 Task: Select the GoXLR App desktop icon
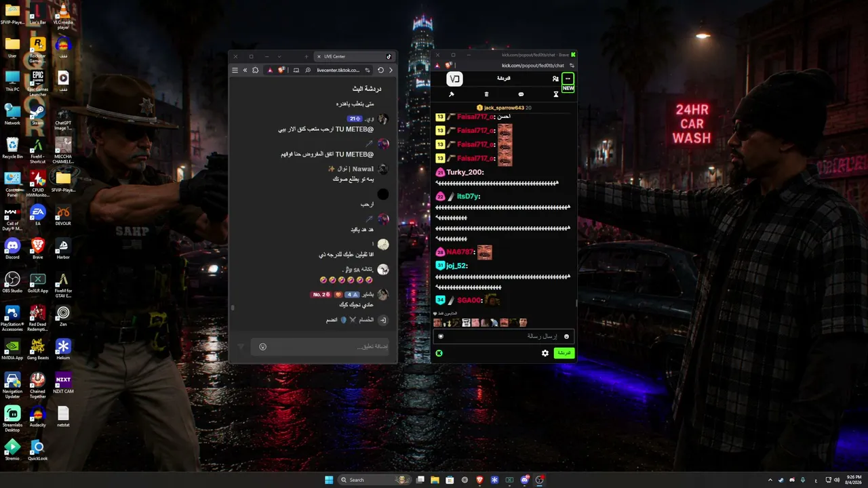pyautogui.click(x=38, y=281)
